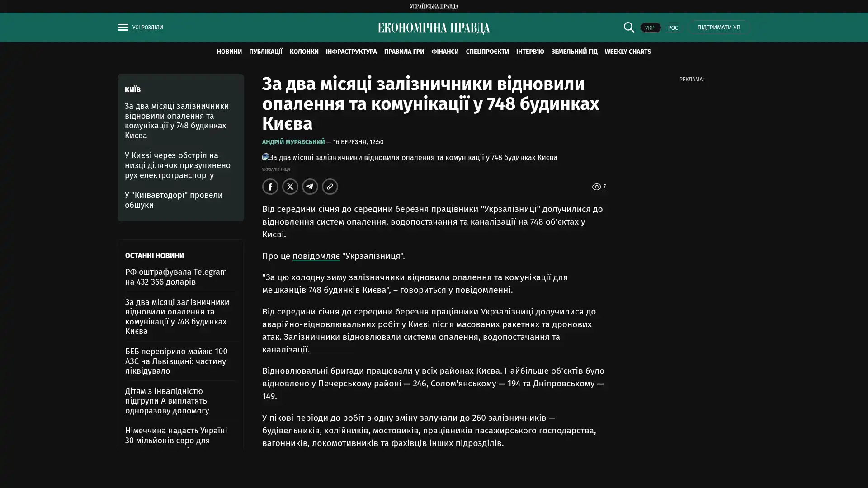Switch language to УКР
868x488 pixels.
point(650,28)
